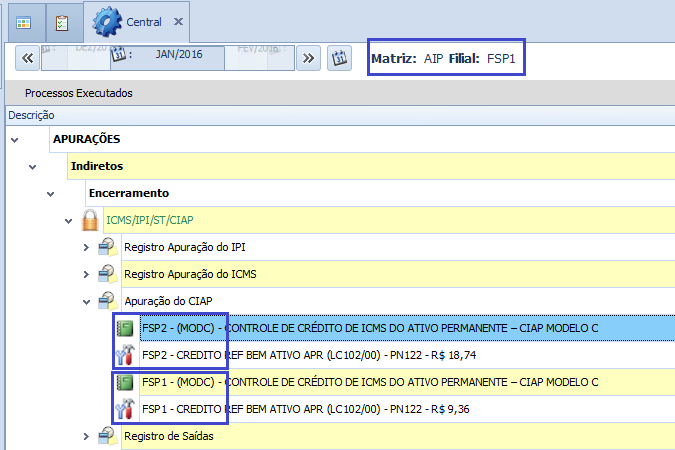The image size is (675, 450).
Task: Go to the previous period with double-left arrow
Action: click(27, 57)
